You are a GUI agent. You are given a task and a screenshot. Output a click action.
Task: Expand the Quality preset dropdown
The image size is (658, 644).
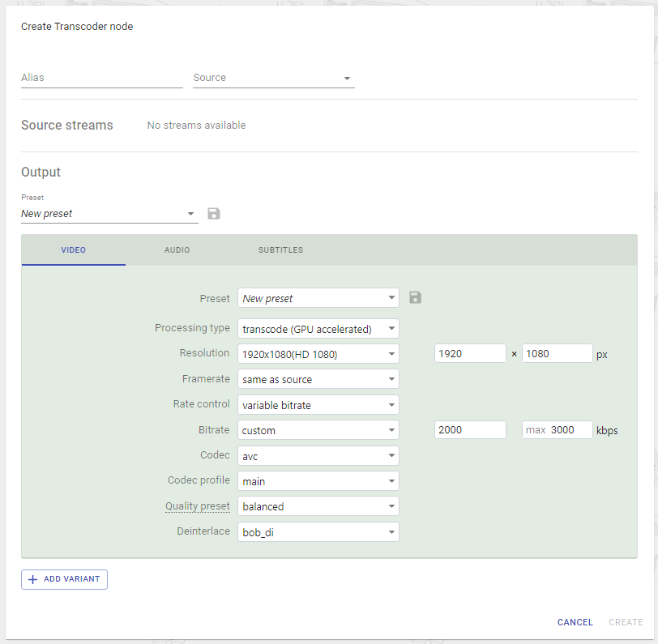tap(318, 505)
